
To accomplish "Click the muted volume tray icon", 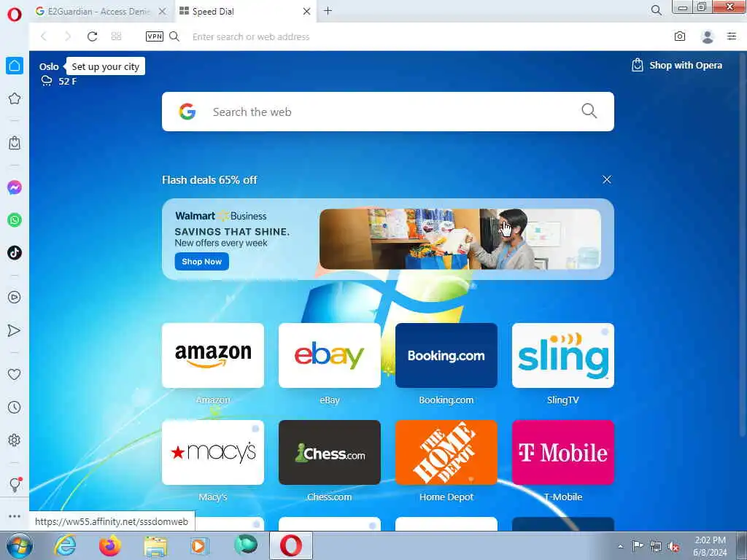I will click(673, 547).
